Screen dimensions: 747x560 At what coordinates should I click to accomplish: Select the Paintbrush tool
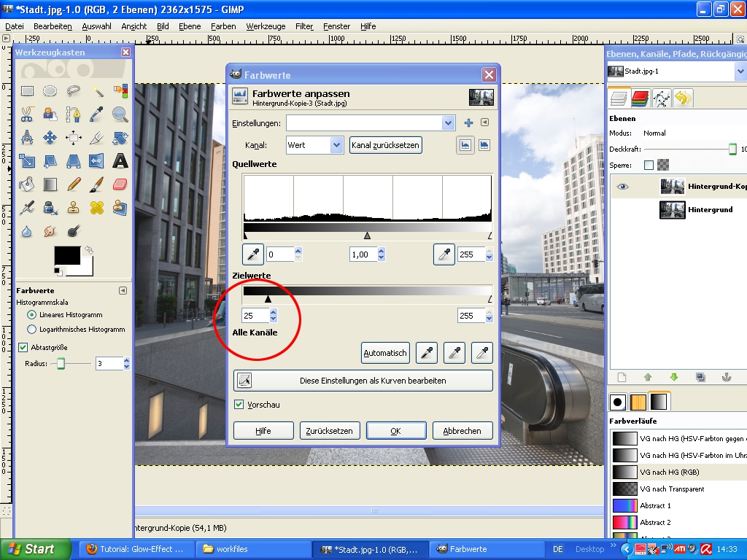pyautogui.click(x=97, y=184)
